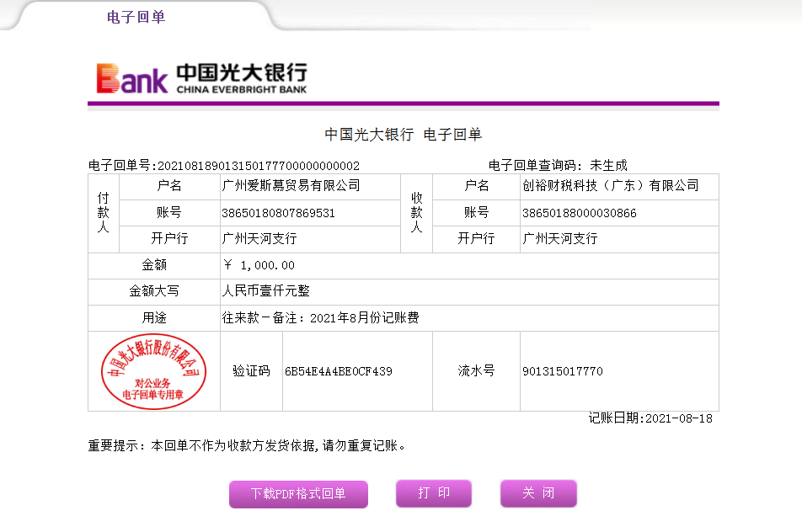Select payee account number 38650188000030866

[579, 213]
